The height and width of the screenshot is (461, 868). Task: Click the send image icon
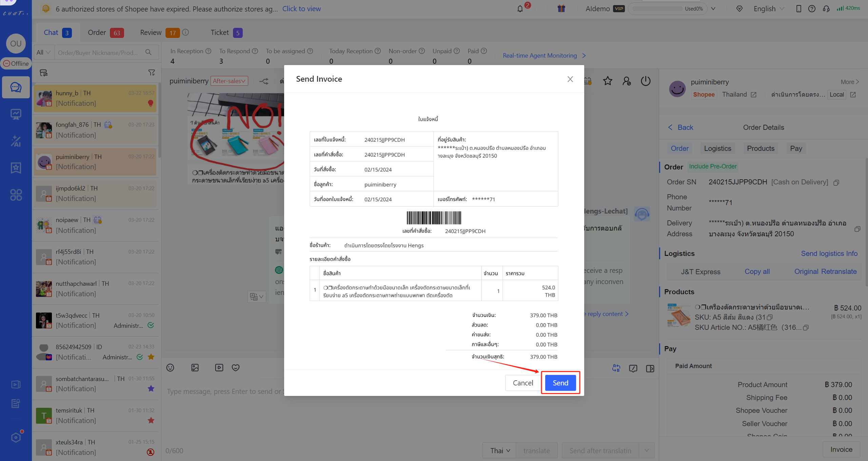point(195,368)
